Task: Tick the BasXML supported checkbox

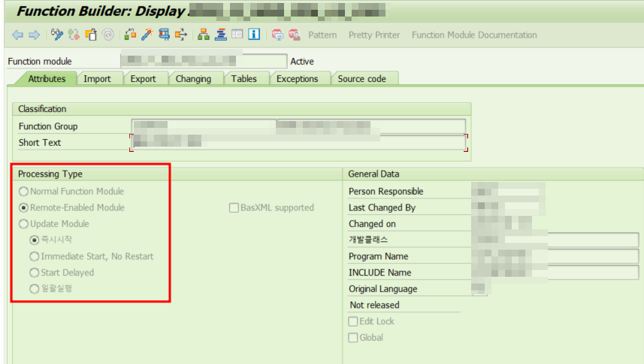Action: point(234,208)
